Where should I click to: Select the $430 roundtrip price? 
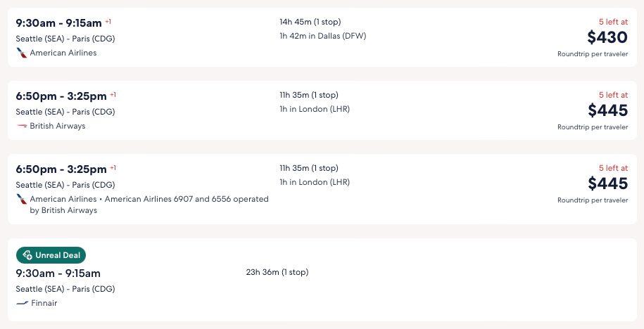607,37
